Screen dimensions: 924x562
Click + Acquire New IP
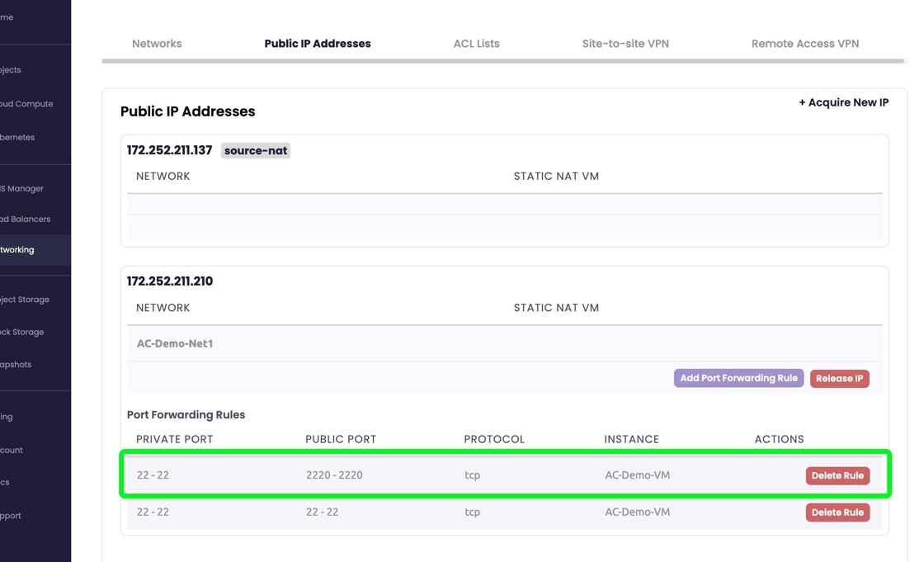pos(843,103)
